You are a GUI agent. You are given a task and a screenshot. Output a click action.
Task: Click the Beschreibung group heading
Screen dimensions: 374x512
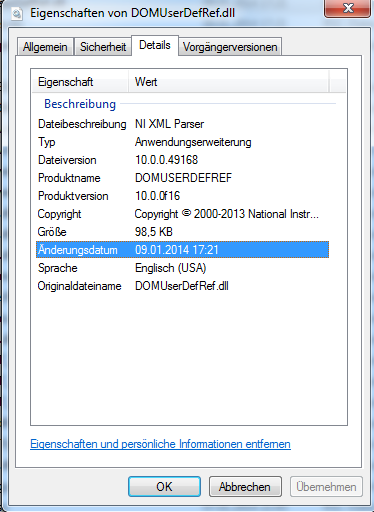80,104
